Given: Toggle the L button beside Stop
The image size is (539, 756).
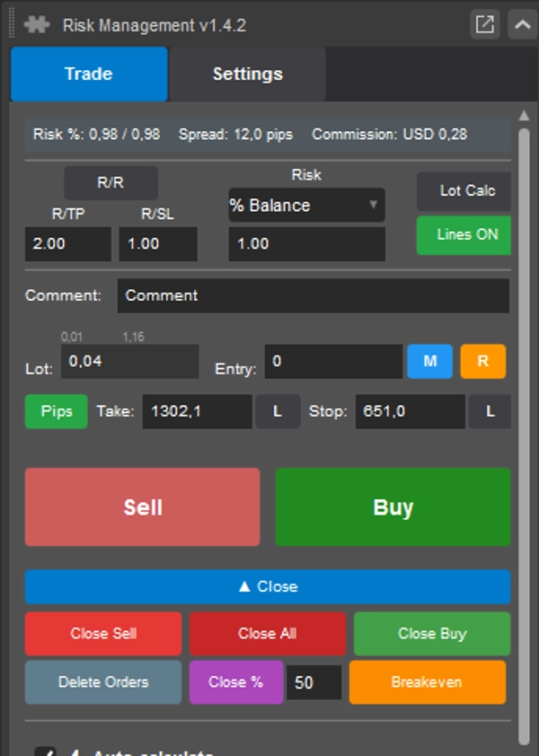Looking at the screenshot, I should pyautogui.click(x=490, y=411).
